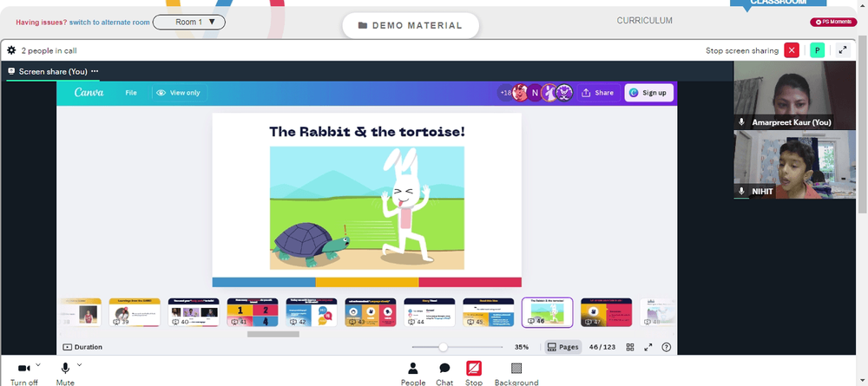The image size is (868, 386).
Task: Open grid view of all pages
Action: [630, 347]
